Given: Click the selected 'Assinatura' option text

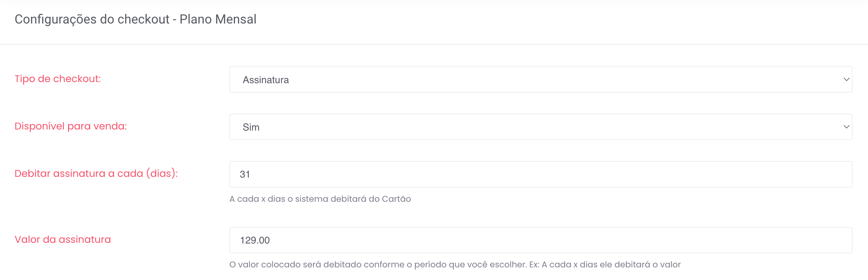Looking at the screenshot, I should coord(266,80).
